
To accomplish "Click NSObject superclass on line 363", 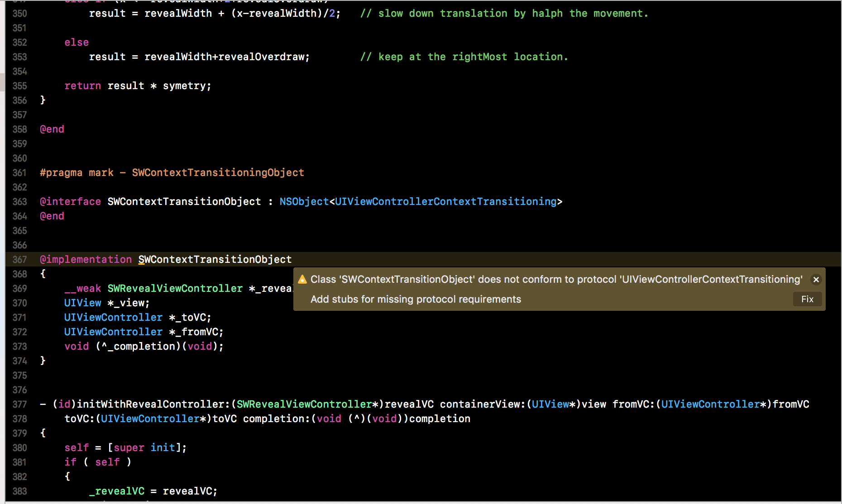I will (x=304, y=201).
